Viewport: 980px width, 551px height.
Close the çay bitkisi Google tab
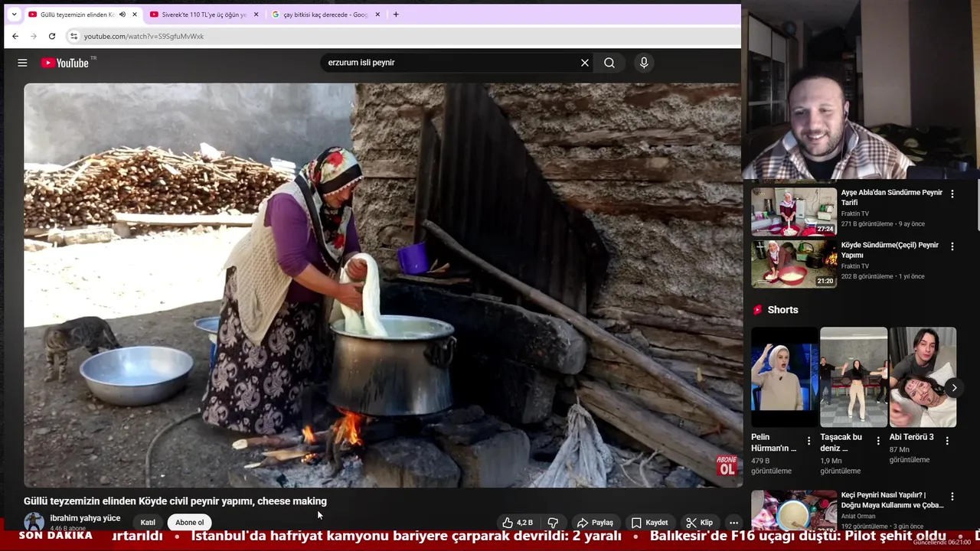pyautogui.click(x=377, y=15)
